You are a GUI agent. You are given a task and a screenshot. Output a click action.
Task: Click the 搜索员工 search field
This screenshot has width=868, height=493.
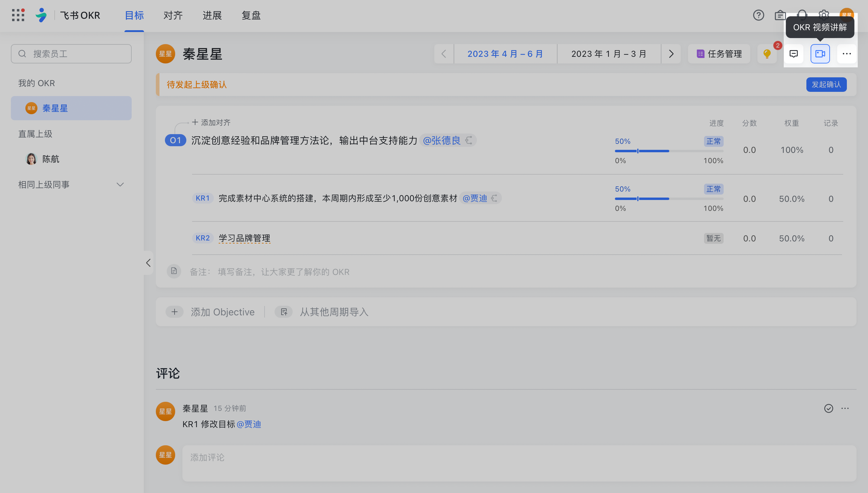click(71, 54)
